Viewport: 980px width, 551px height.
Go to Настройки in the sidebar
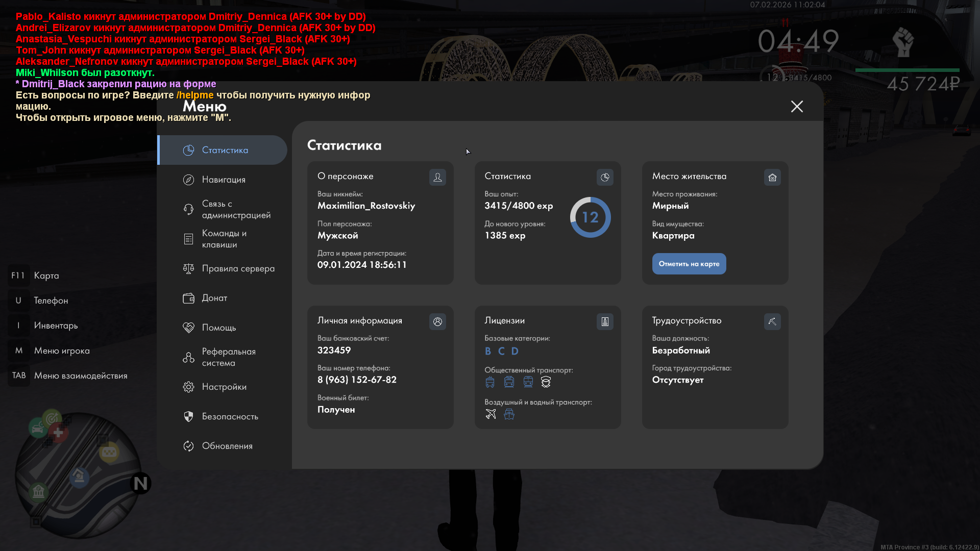tap(224, 387)
